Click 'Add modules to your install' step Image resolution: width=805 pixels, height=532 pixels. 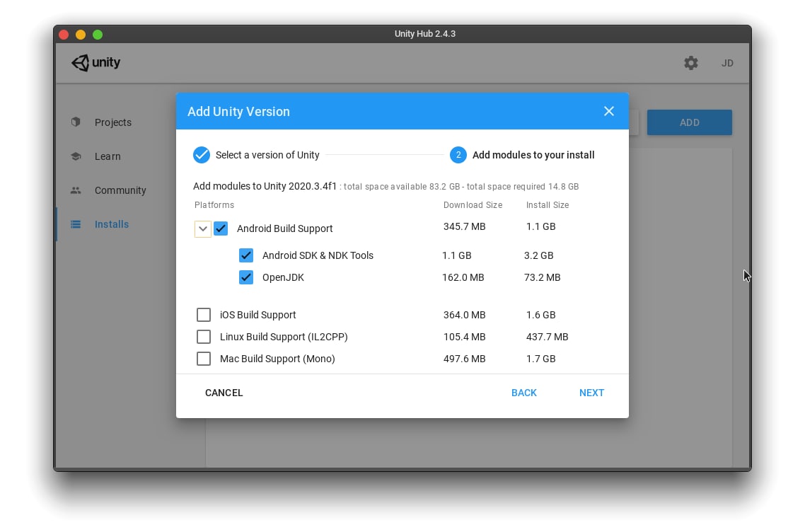pos(533,155)
